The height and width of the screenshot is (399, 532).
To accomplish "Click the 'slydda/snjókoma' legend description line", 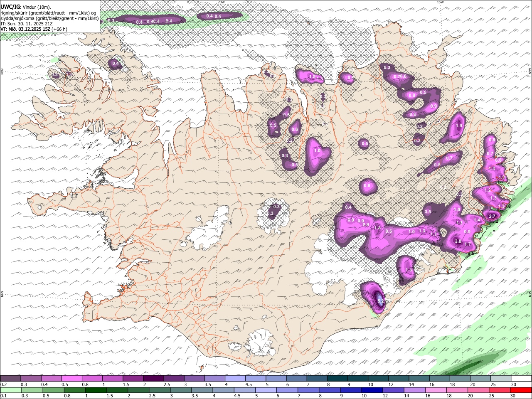I will point(49,19).
